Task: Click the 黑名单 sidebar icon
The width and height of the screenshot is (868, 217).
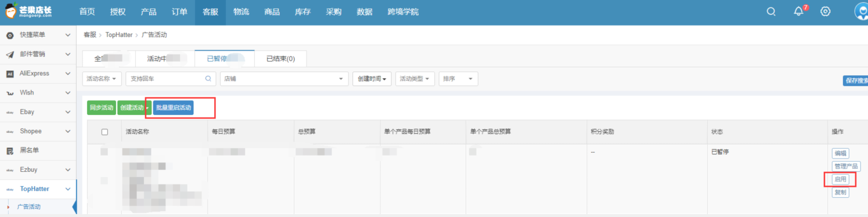Action: click(10, 150)
